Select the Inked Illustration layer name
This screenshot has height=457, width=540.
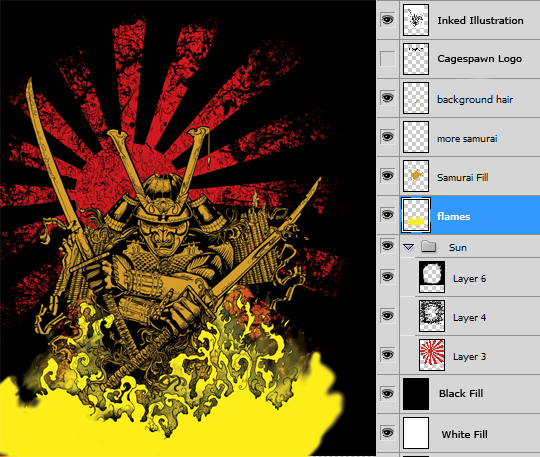point(480,21)
